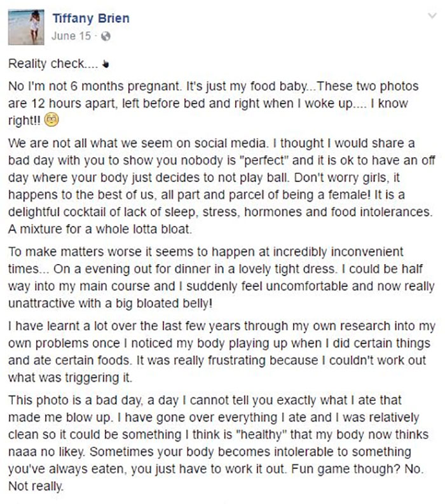Click the flushed face emoji after right!!
Screen dimensions: 445x504
click(x=51, y=120)
